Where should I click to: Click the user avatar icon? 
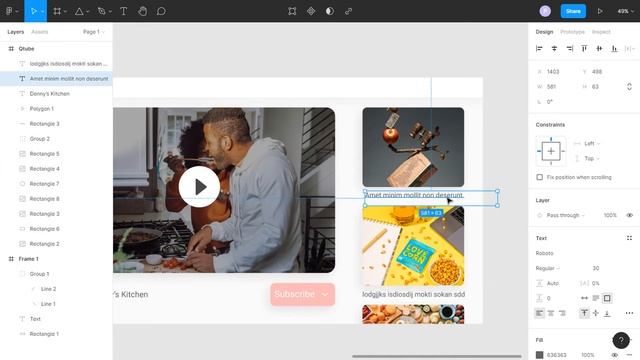tap(545, 11)
